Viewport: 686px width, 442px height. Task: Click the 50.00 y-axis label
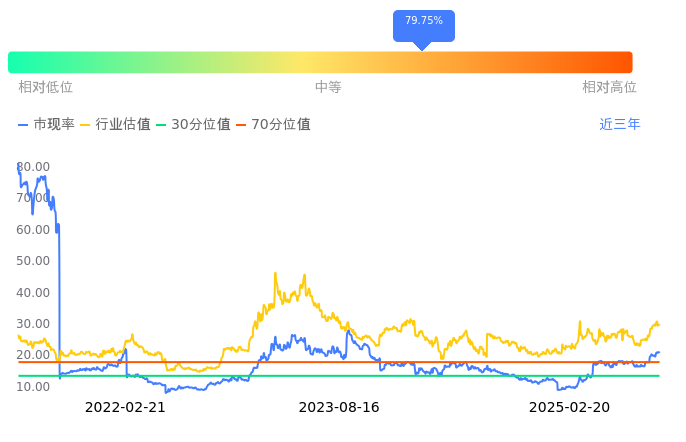pos(34,261)
